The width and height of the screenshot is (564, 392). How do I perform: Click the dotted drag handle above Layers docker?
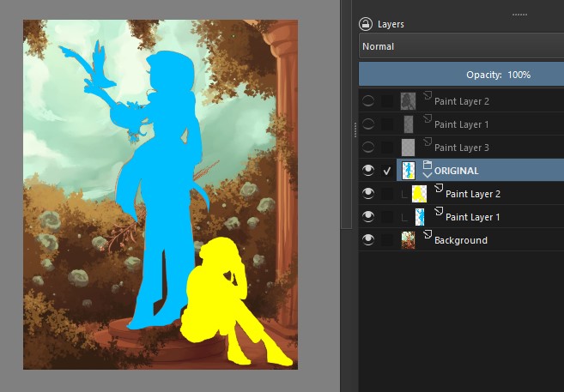point(520,14)
